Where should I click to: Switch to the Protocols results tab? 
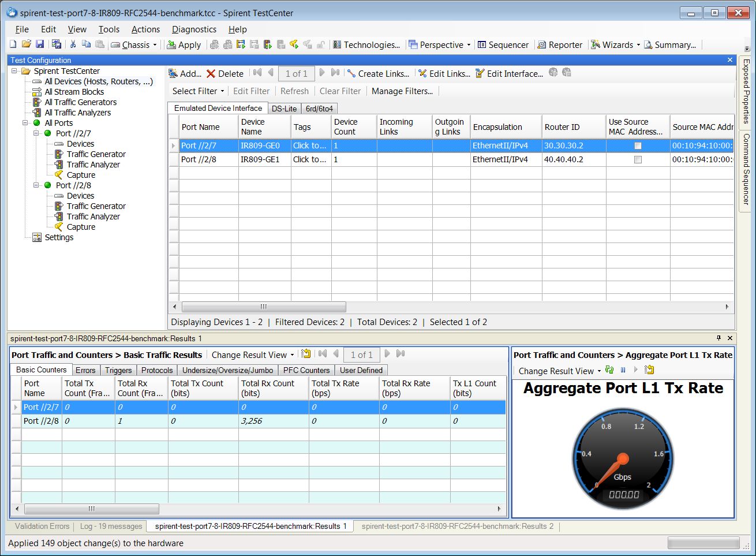click(x=157, y=370)
